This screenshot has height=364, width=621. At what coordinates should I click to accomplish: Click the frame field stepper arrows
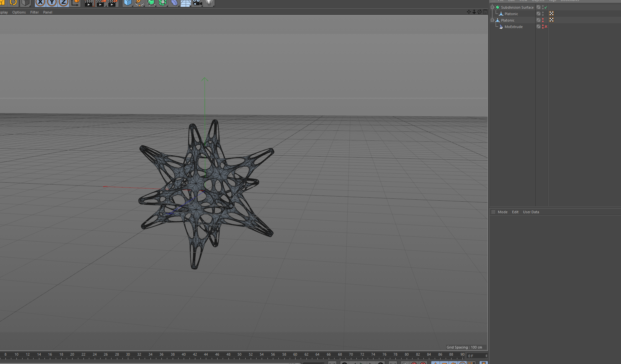486,356
